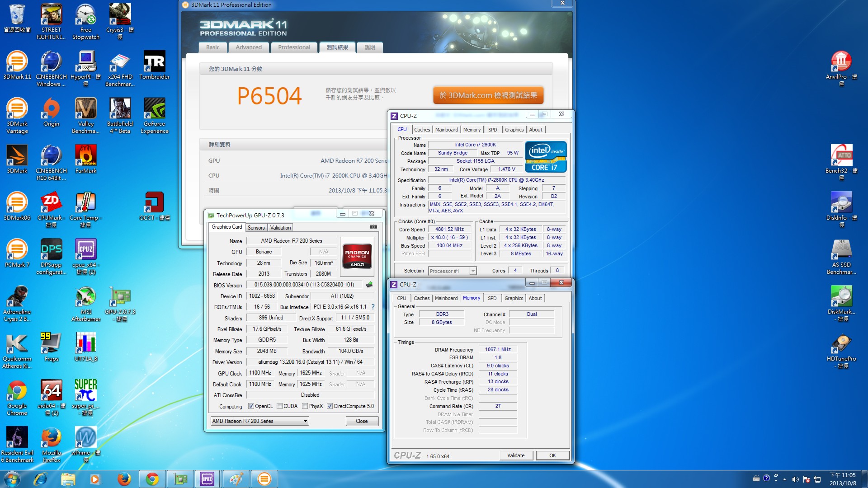Open the Origin desktop icon
The height and width of the screenshot is (488, 868).
[51, 113]
